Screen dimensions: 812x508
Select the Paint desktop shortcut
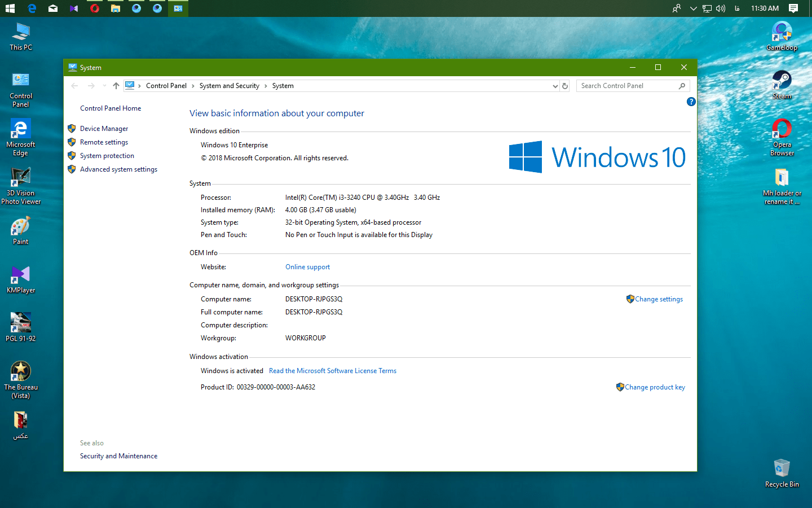tap(21, 231)
